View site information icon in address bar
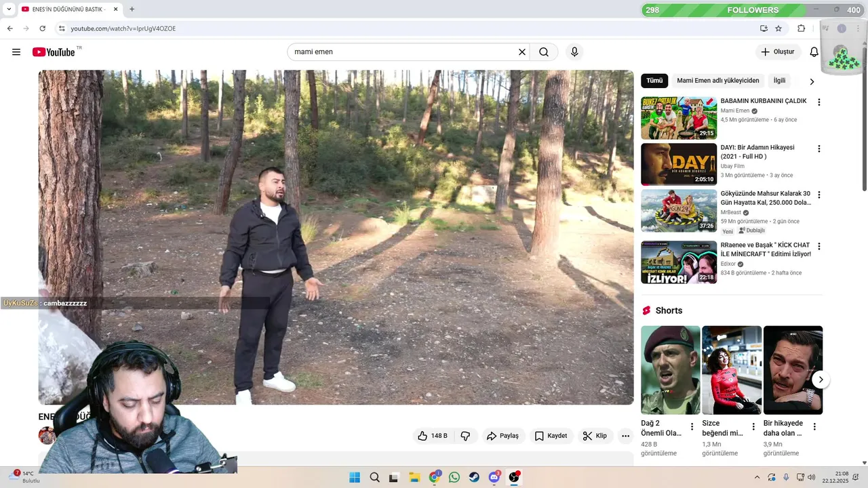 [62, 28]
